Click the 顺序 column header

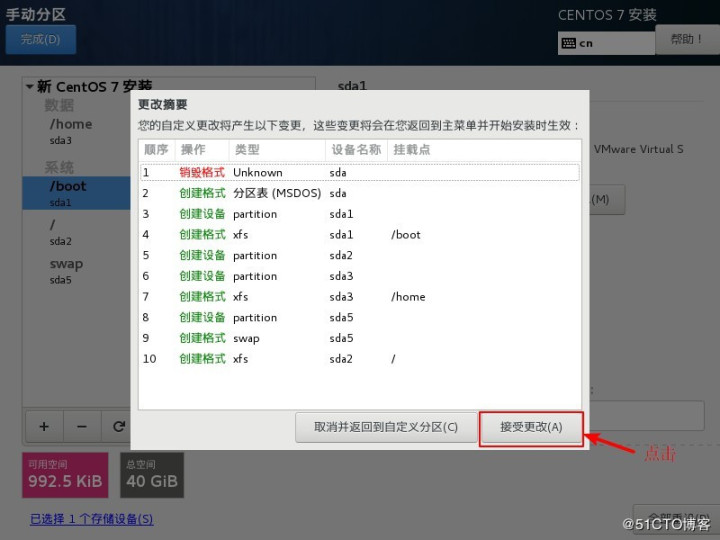pyautogui.click(x=156, y=150)
